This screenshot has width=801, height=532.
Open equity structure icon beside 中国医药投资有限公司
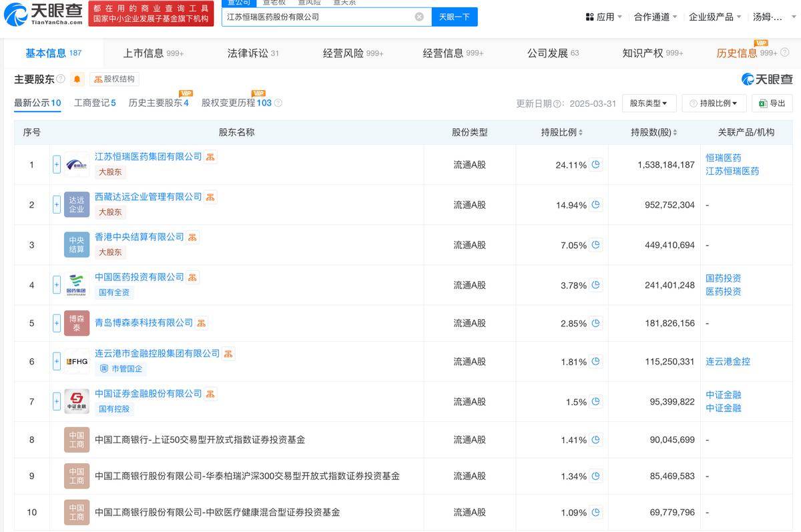coord(192,277)
